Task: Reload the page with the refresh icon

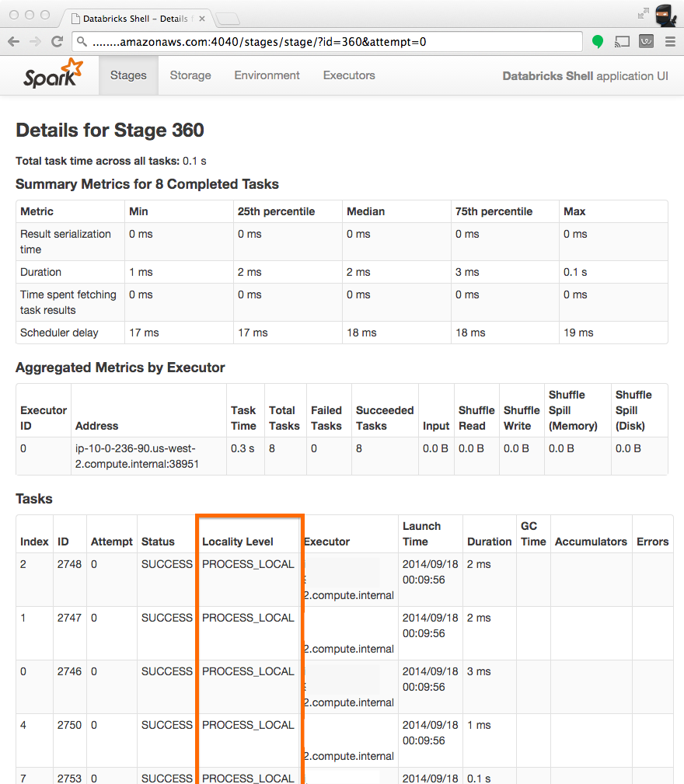Action: pos(57,42)
